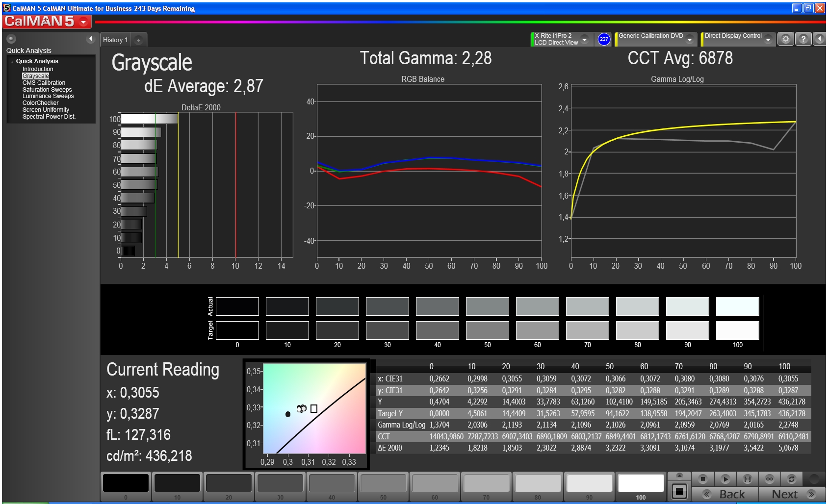828x504 pixels.
Task: Select the 90 level pattern button
Action: click(589, 487)
